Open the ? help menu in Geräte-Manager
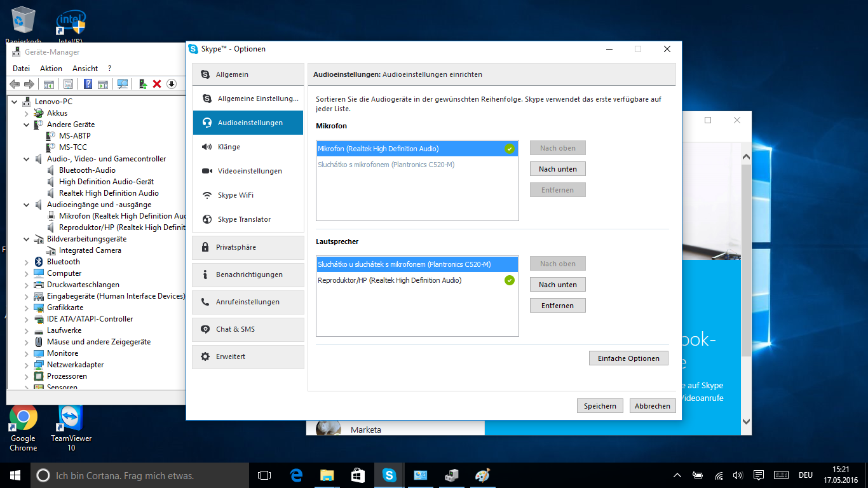Image resolution: width=868 pixels, height=488 pixels. coord(109,69)
